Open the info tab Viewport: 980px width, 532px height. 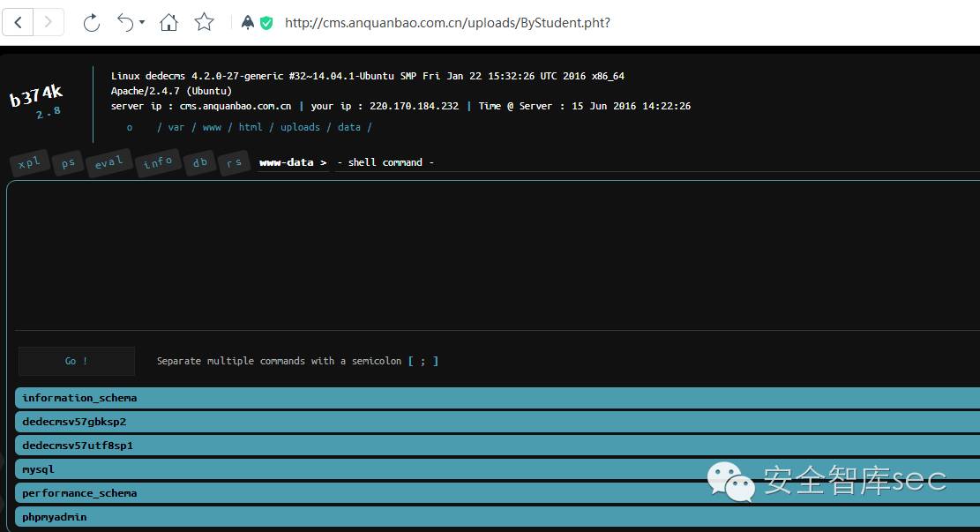[x=158, y=162]
